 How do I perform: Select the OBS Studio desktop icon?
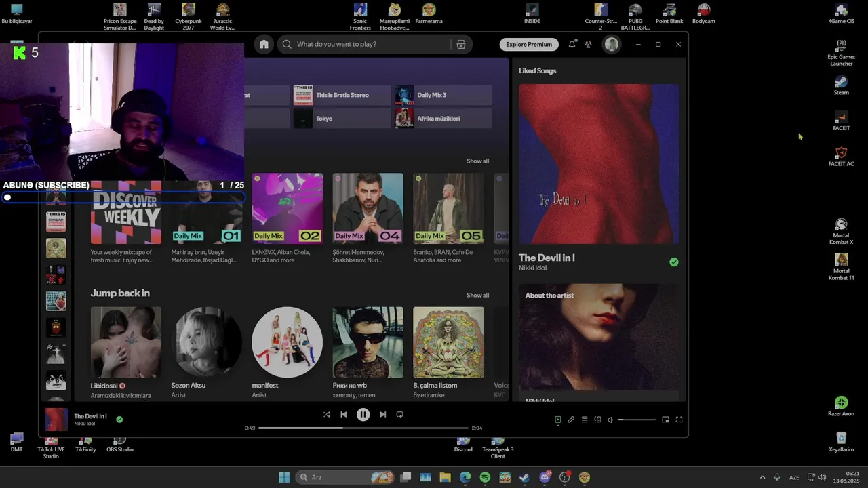point(119,444)
